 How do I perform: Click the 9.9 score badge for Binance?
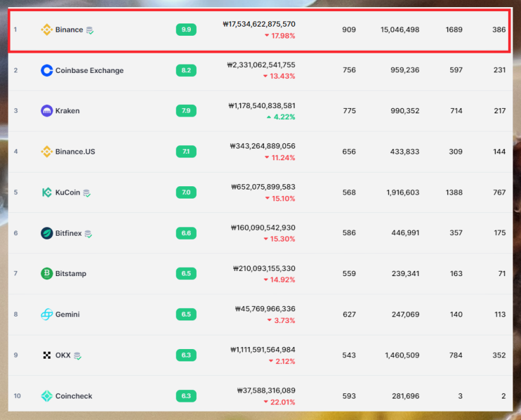click(186, 29)
